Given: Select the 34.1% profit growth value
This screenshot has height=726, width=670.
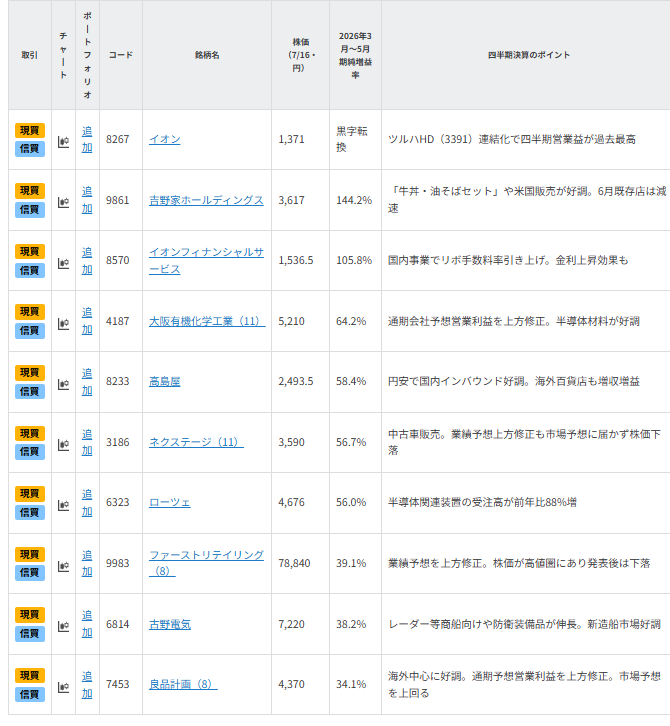Looking at the screenshot, I should click(351, 684).
